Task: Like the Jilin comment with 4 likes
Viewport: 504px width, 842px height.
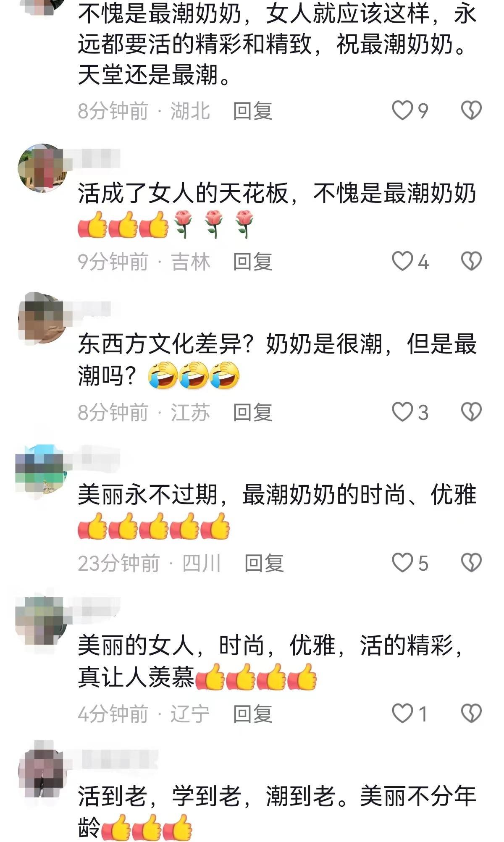Action: (x=402, y=262)
